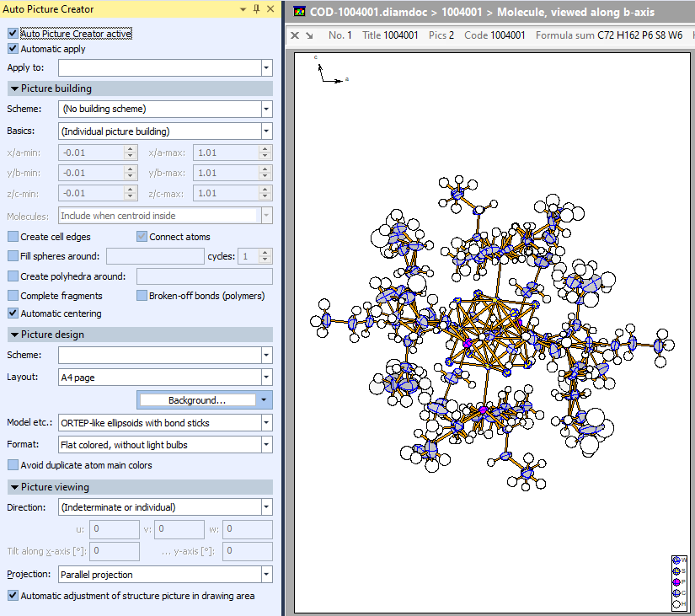
Task: Collapse the Picture viewing section
Action: click(x=13, y=486)
